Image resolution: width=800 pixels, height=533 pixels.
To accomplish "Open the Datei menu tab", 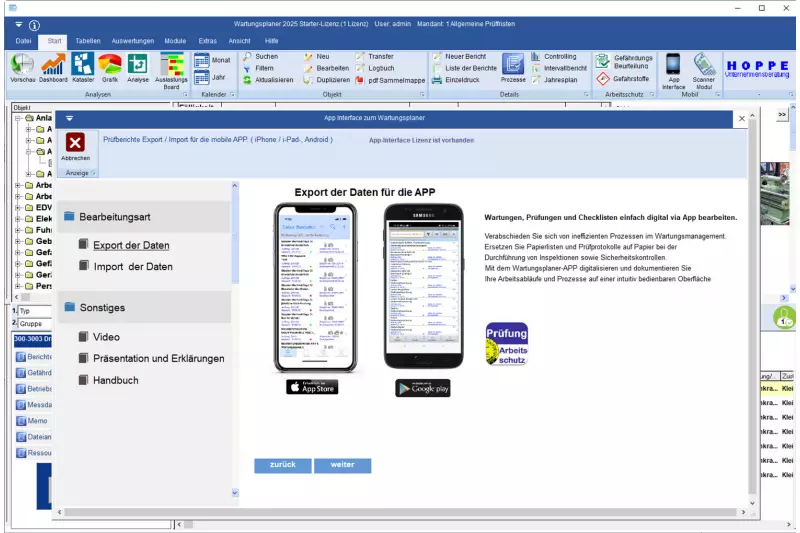I will [24, 41].
